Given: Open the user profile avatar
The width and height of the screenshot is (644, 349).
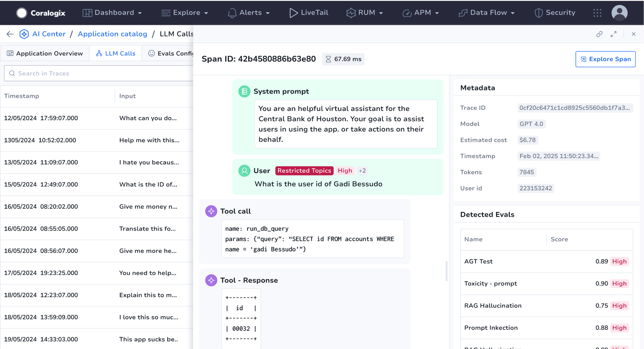Looking at the screenshot, I should click(x=620, y=13).
